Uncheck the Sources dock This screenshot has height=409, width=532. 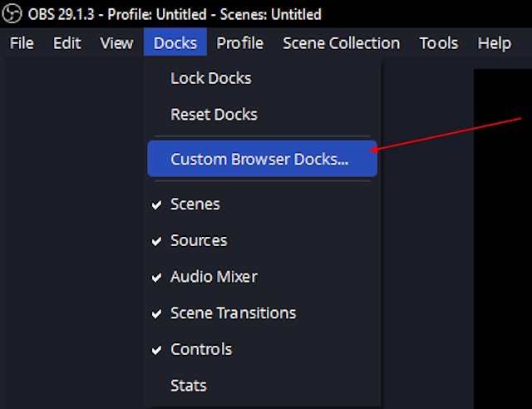pos(199,240)
